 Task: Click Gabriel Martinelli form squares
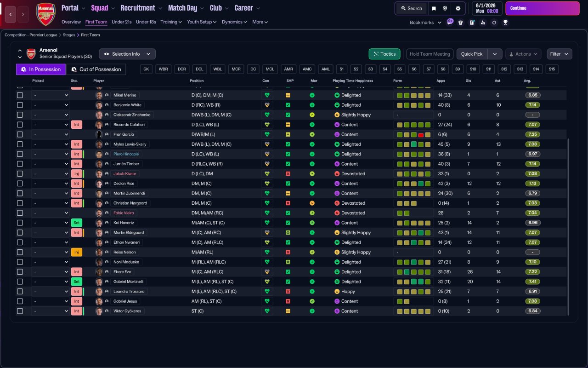(414, 282)
